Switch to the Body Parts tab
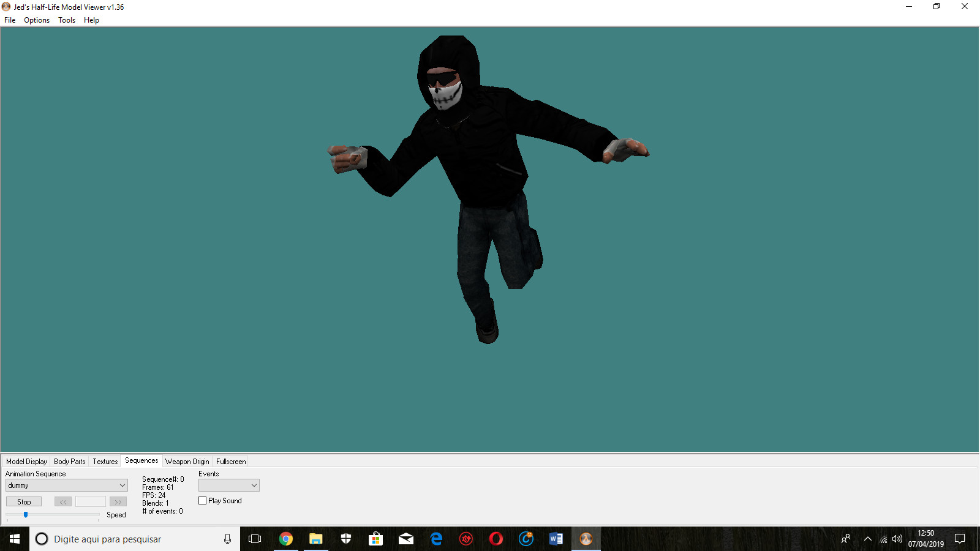 (69, 461)
